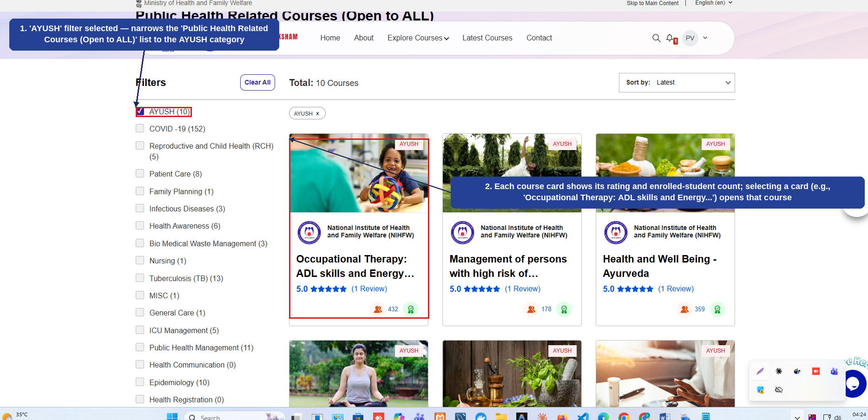
Task: Click certificate badge on Occupational Therapy card
Action: tap(411, 309)
